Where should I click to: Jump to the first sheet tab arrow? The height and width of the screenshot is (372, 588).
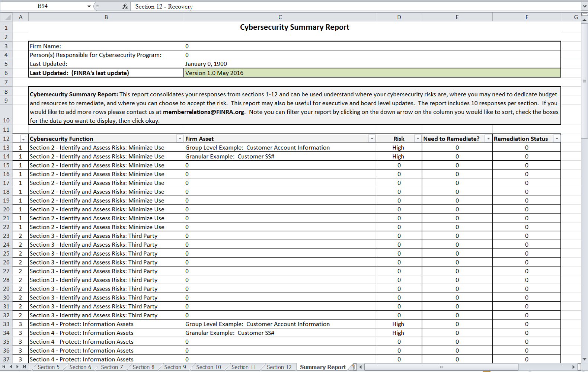coord(4,367)
